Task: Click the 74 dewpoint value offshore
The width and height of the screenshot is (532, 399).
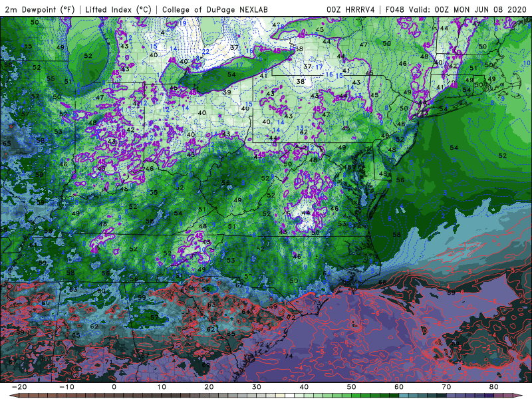Action: pos(289,356)
